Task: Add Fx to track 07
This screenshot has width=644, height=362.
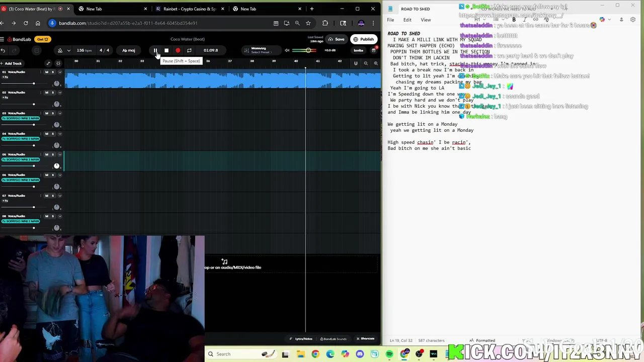Action: (5, 201)
